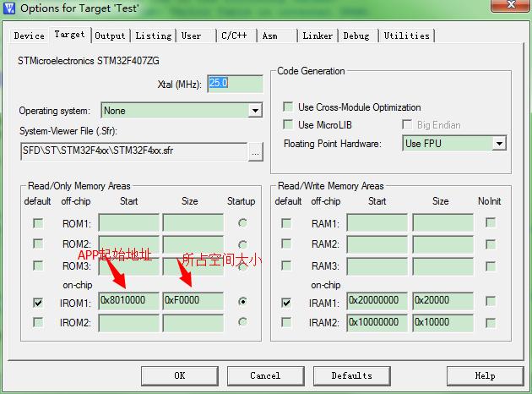Select the ROM2 Startup radio button
Viewport: 532px width, 394px height.
tap(242, 244)
